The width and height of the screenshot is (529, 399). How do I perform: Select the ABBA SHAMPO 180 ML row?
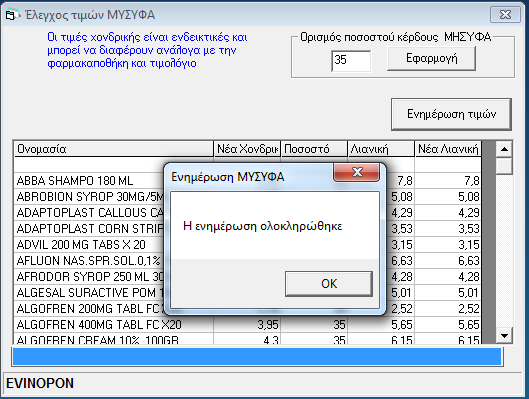89,181
